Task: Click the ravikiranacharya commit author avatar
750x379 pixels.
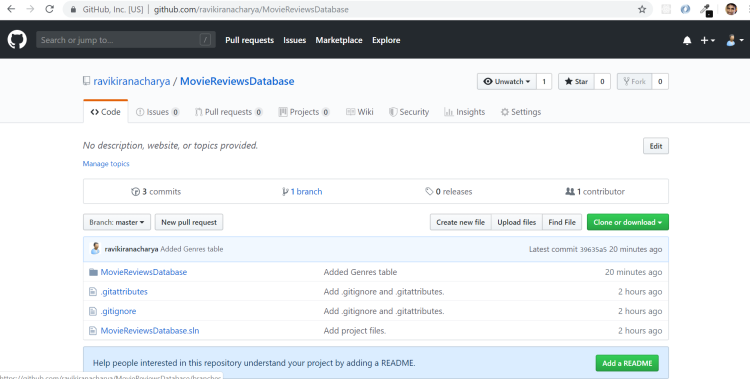Action: (95, 248)
